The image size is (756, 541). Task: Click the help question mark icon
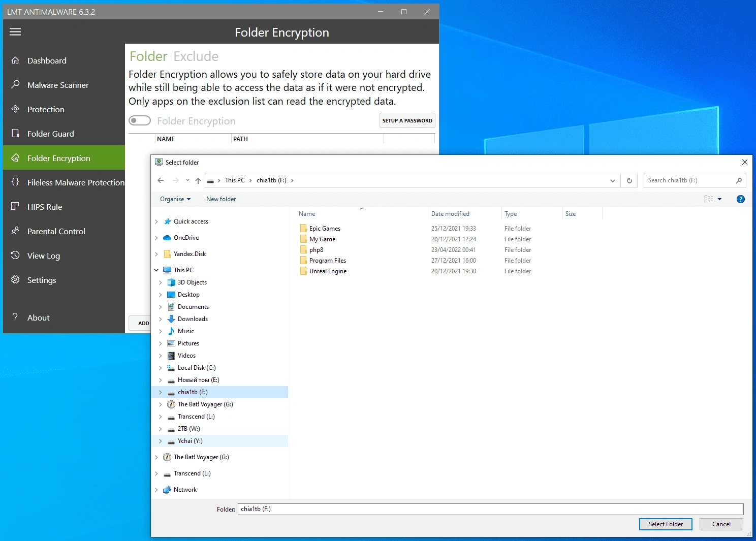(741, 199)
